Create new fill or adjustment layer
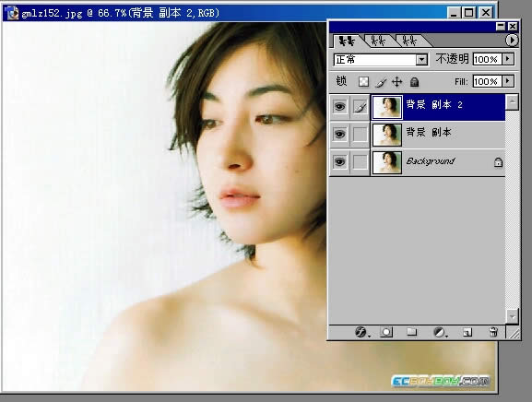Image resolution: width=532 pixels, height=402 pixels. coord(440,332)
